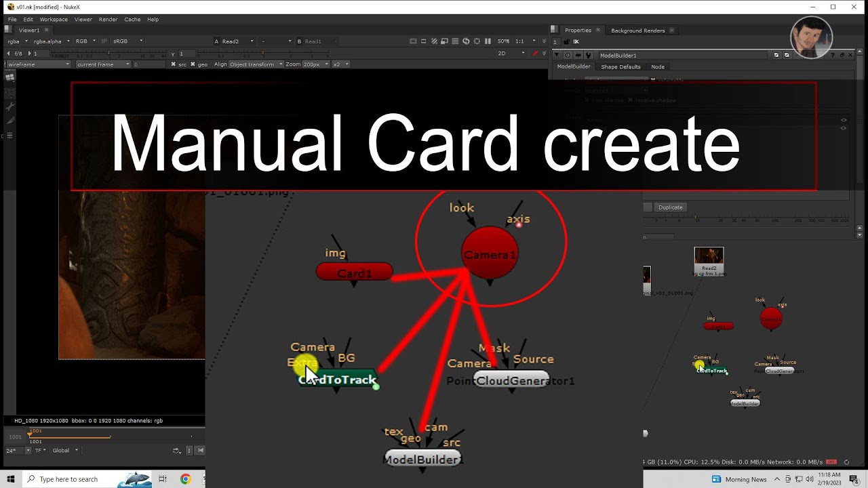The image size is (868, 488).
Task: Click the wrench icon on ModelBuilder1 panel
Action: [589, 55]
